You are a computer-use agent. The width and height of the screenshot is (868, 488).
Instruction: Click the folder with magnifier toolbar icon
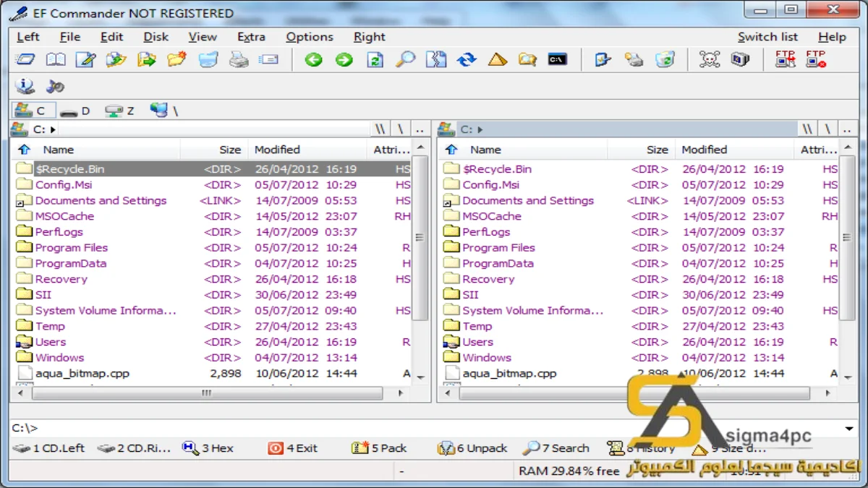point(528,60)
